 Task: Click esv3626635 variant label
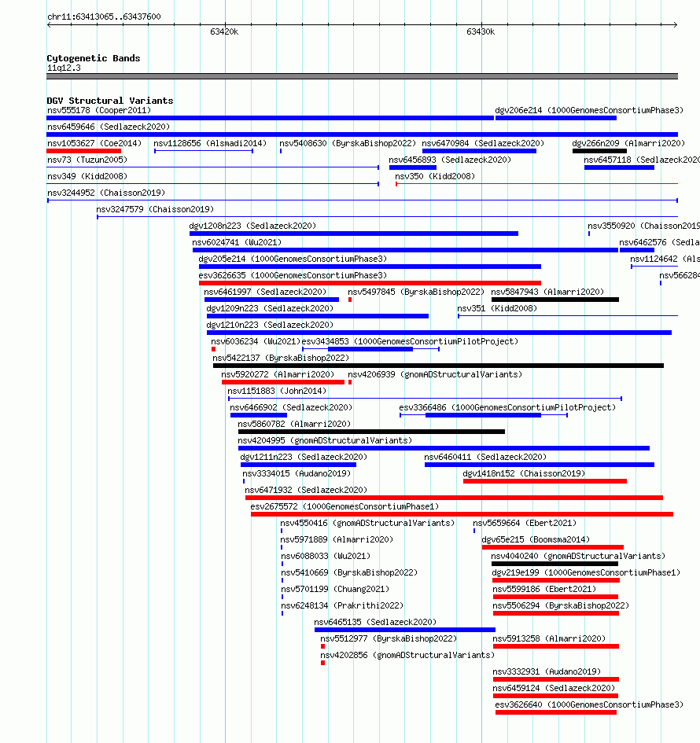tap(293, 276)
